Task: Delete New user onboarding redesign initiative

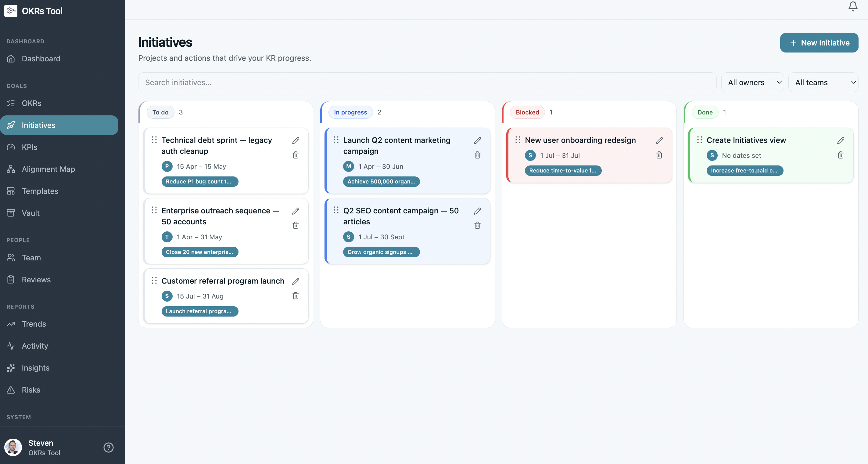Action: pyautogui.click(x=659, y=155)
